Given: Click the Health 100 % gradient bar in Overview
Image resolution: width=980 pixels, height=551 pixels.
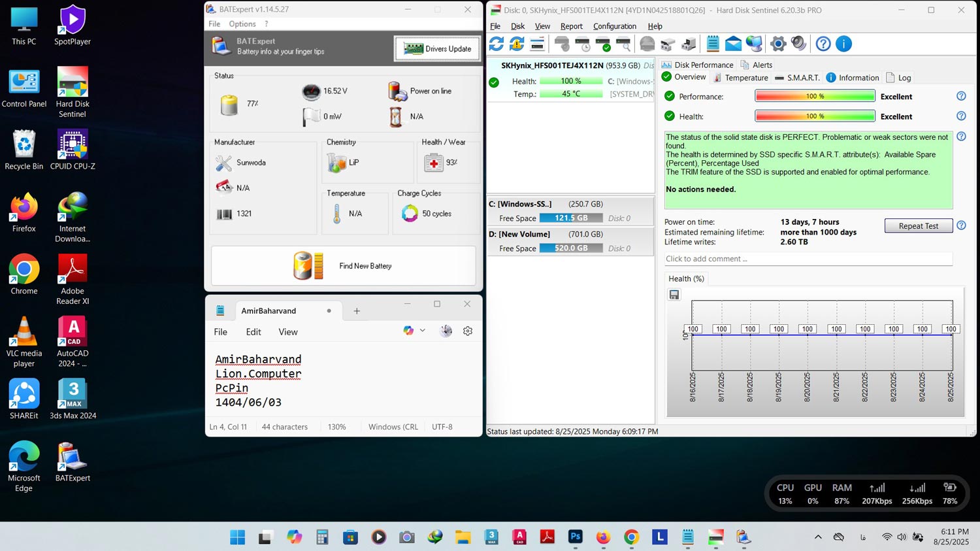Looking at the screenshot, I should 815,116.
